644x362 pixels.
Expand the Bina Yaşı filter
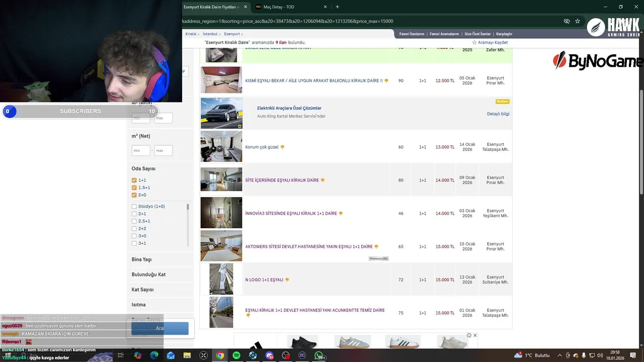click(x=160, y=259)
